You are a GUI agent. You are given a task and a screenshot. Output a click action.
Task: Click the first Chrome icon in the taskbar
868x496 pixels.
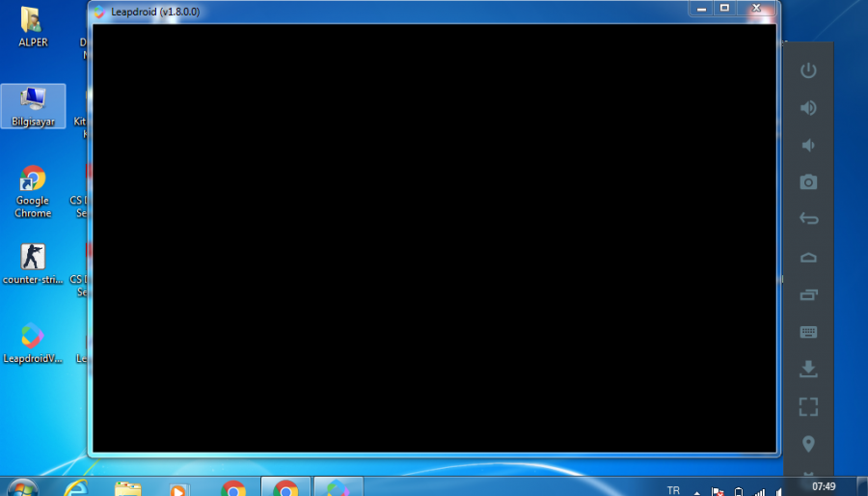(233, 488)
